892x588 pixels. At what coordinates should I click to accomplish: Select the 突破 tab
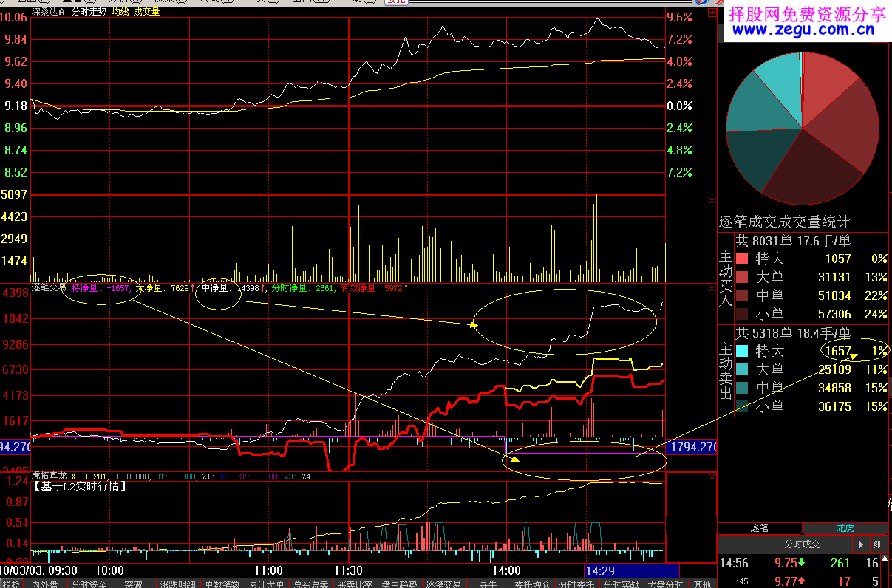click(133, 584)
